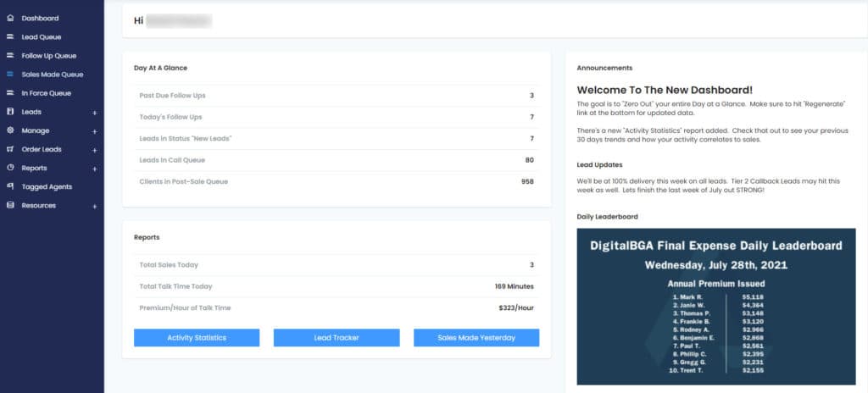The image size is (868, 393).
Task: Open the Dashboard menu item
Action: point(40,19)
